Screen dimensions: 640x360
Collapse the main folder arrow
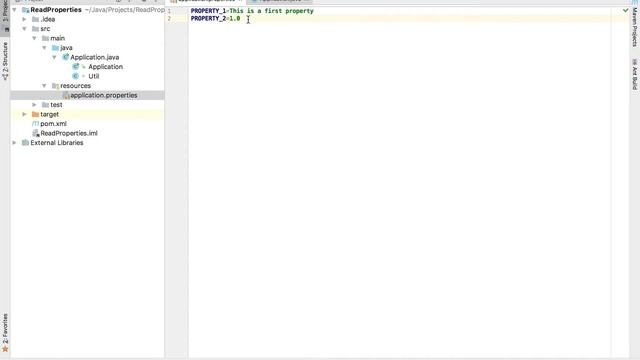tap(35, 38)
